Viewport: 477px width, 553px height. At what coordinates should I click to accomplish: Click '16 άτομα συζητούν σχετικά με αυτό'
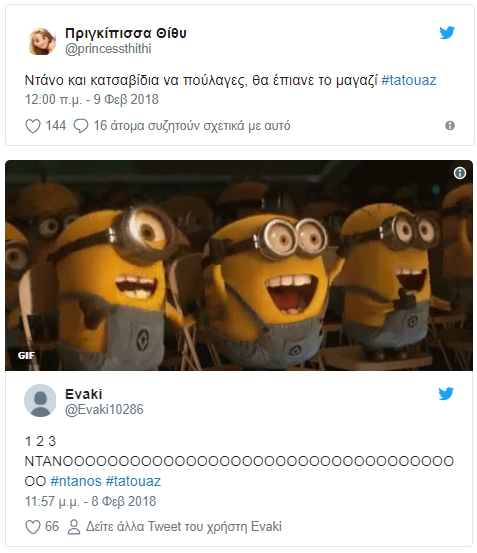192,126
